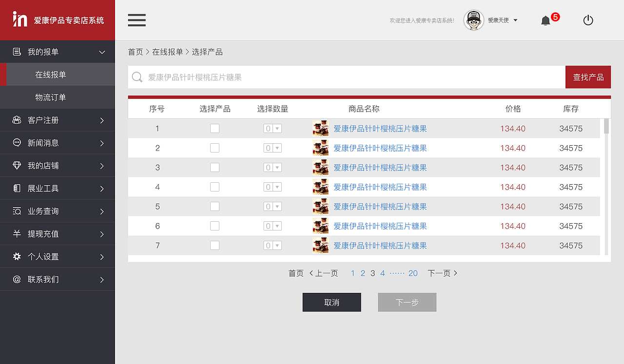624x364 pixels.
Task: Open the hamburger menu
Action: (136, 20)
